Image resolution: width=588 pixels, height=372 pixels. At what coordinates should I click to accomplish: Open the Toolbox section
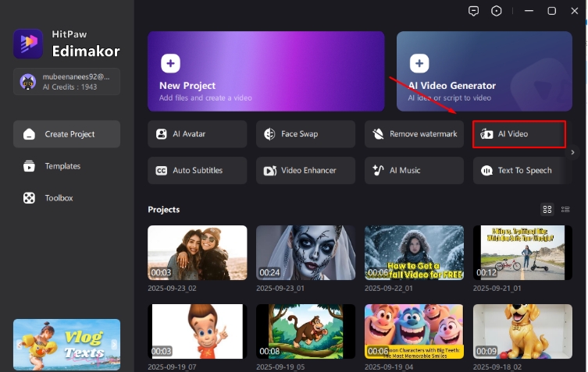point(66,198)
